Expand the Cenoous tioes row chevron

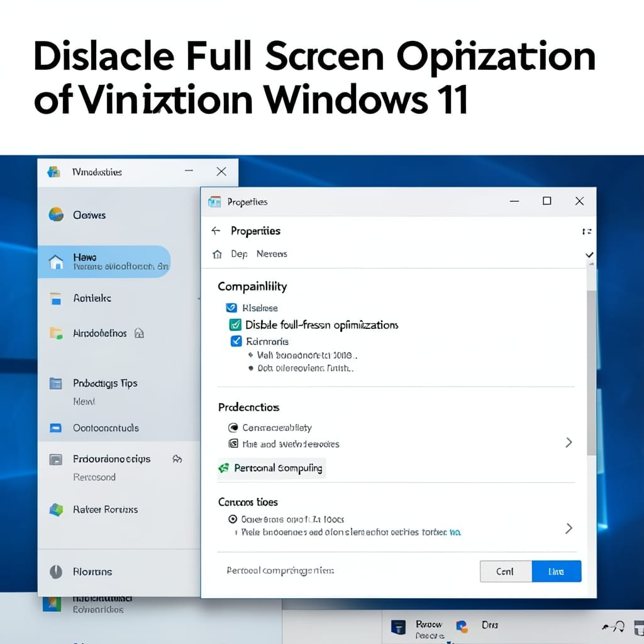[569, 528]
